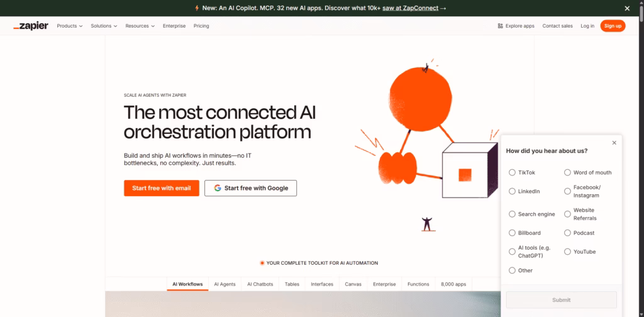Select Website Referrals option
The image size is (644, 317).
pyautogui.click(x=567, y=214)
